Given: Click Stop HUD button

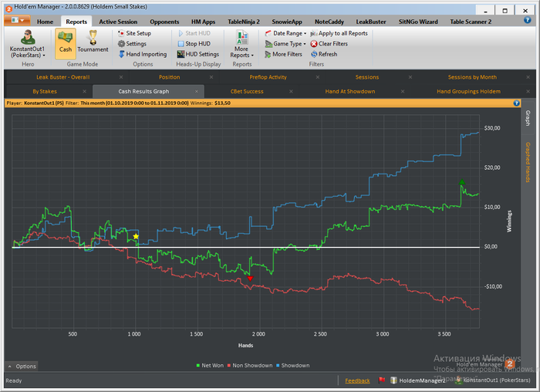Looking at the screenshot, I should point(194,44).
